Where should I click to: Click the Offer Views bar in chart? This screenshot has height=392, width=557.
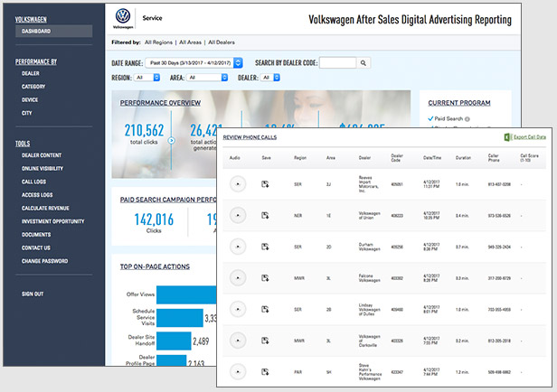186,294
